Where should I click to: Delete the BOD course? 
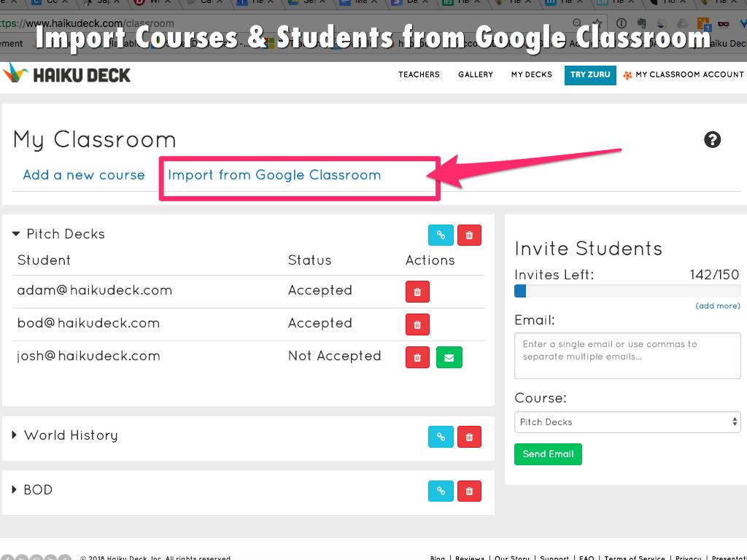(x=469, y=491)
